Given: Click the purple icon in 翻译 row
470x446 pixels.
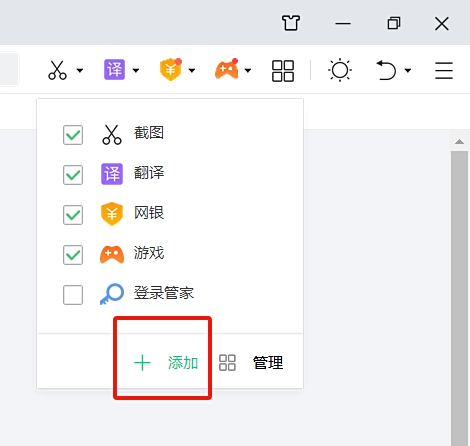Looking at the screenshot, I should coord(112,174).
